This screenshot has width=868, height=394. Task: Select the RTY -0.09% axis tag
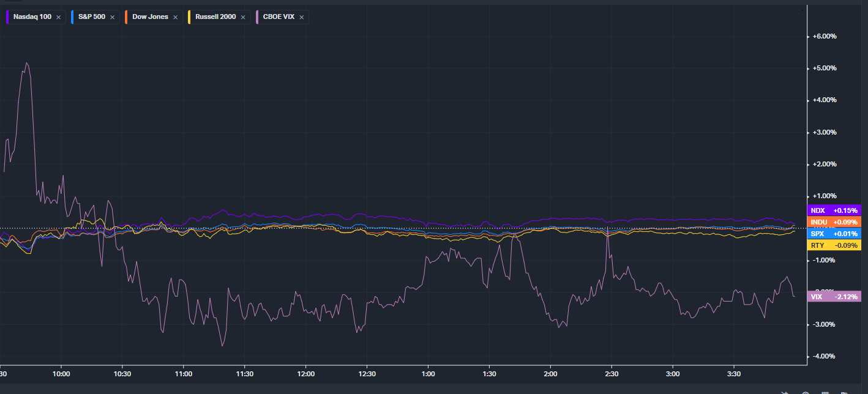[834, 245]
